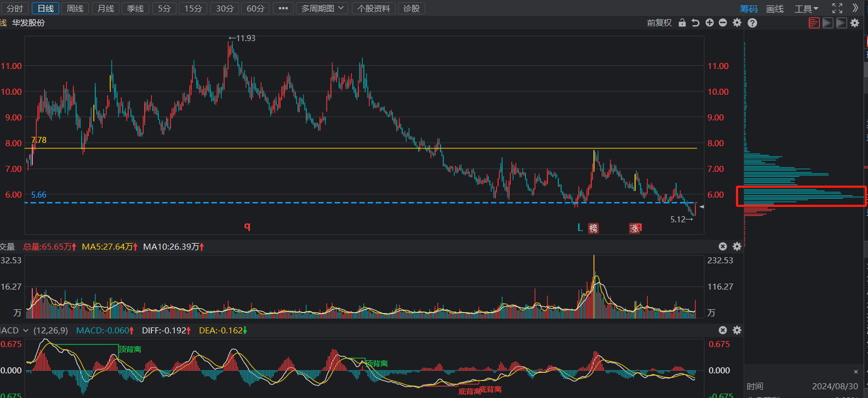
Task: Click the yellow 7.78 price line label
Action: [39, 140]
